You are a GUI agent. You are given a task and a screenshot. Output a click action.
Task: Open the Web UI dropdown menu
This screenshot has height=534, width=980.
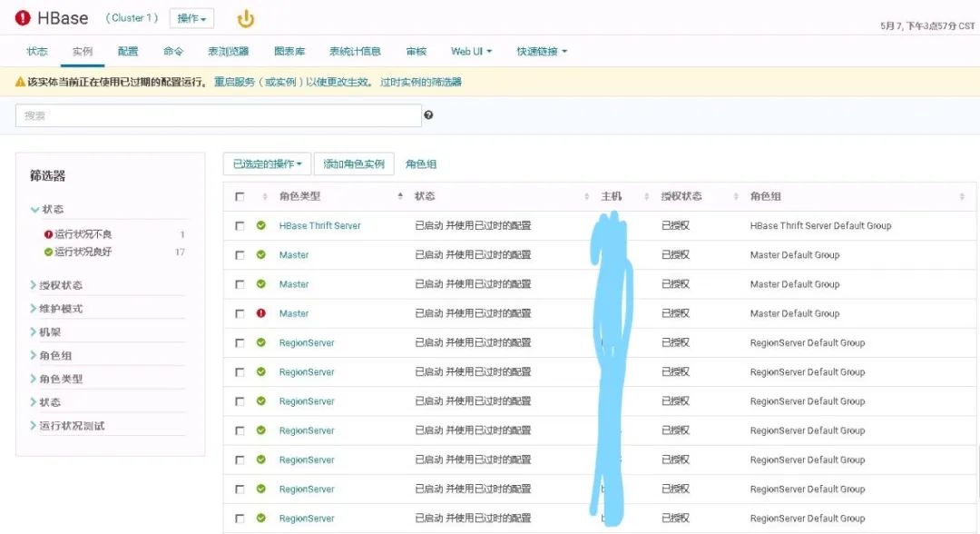click(x=471, y=51)
